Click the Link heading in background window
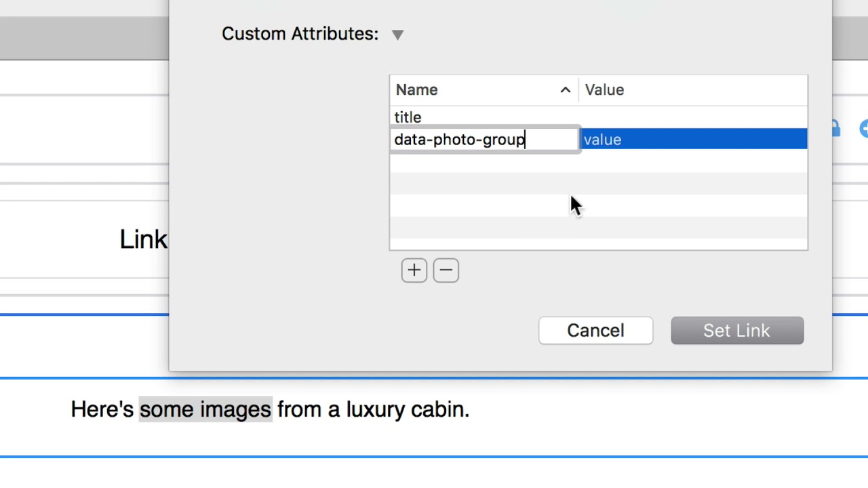The height and width of the screenshot is (488, 868). 143,239
